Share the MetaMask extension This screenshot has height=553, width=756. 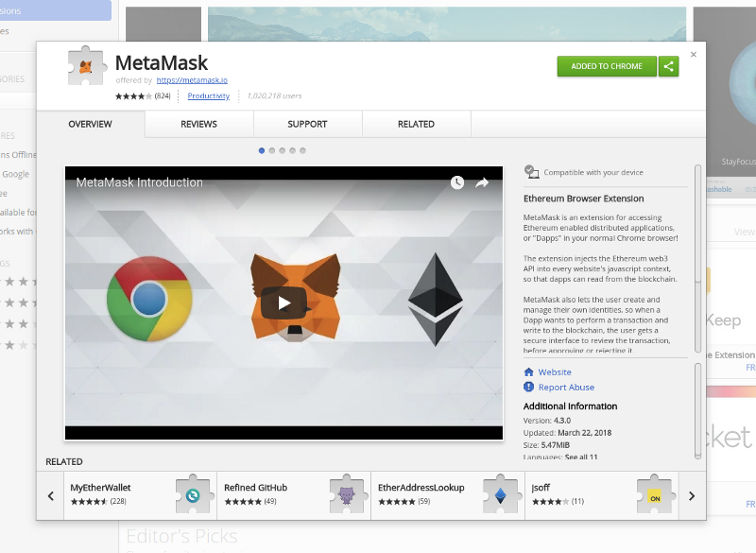pyautogui.click(x=669, y=66)
